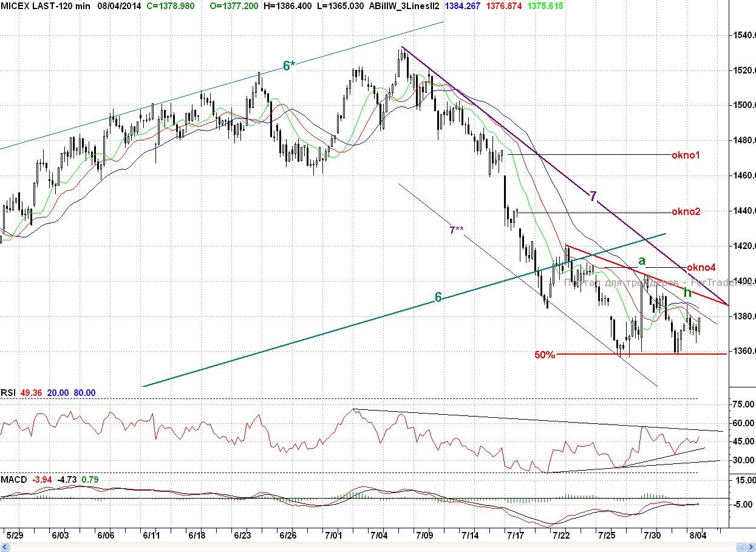Click the MACD histogram value 0.79
Image resolution: width=756 pixels, height=552 pixels.
pyautogui.click(x=90, y=480)
